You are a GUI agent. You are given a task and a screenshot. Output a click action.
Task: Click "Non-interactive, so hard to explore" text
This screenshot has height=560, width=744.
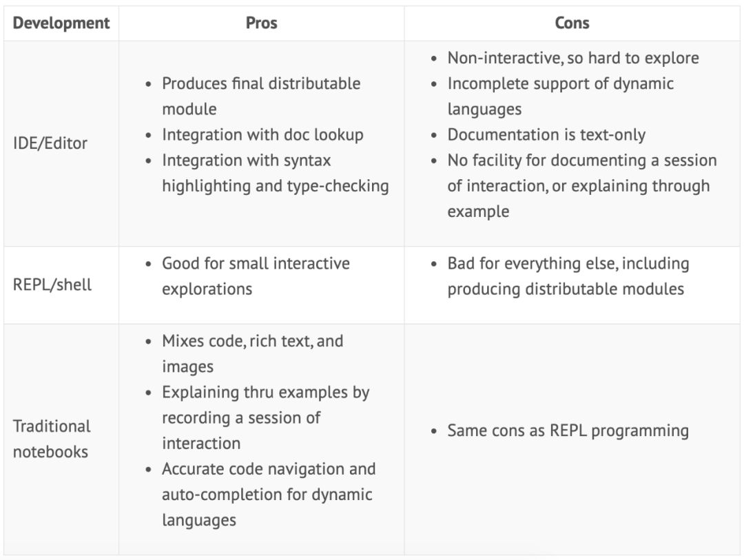(573, 58)
